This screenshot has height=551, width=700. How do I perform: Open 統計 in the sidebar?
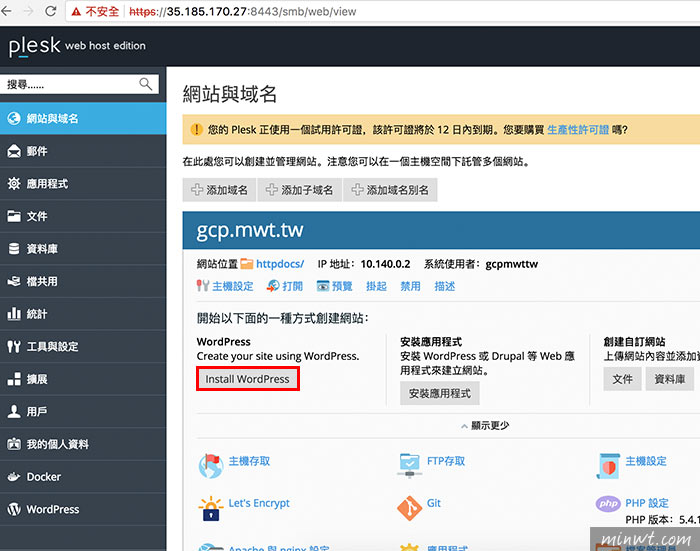point(83,314)
